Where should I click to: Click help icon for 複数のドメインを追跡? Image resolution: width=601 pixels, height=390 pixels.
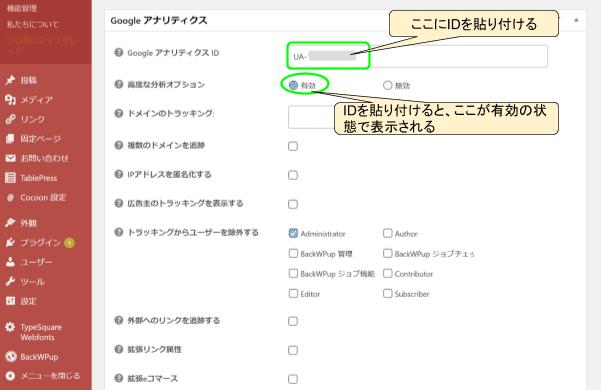(119, 145)
